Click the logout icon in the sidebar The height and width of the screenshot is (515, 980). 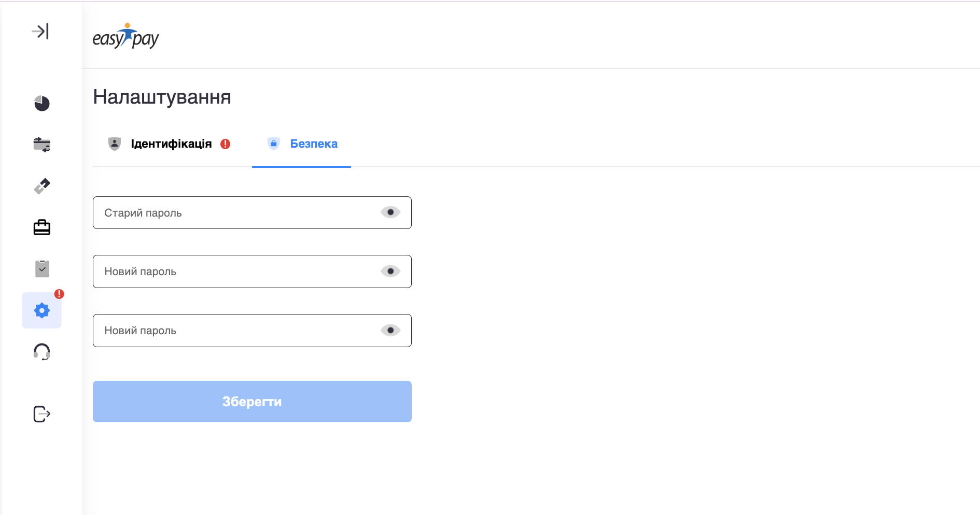[42, 414]
